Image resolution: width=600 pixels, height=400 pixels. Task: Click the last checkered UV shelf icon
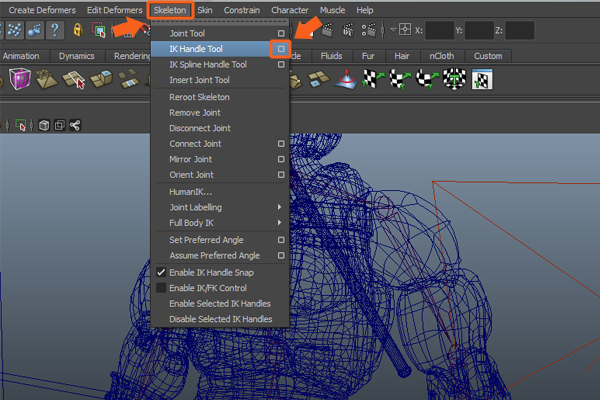tap(481, 79)
